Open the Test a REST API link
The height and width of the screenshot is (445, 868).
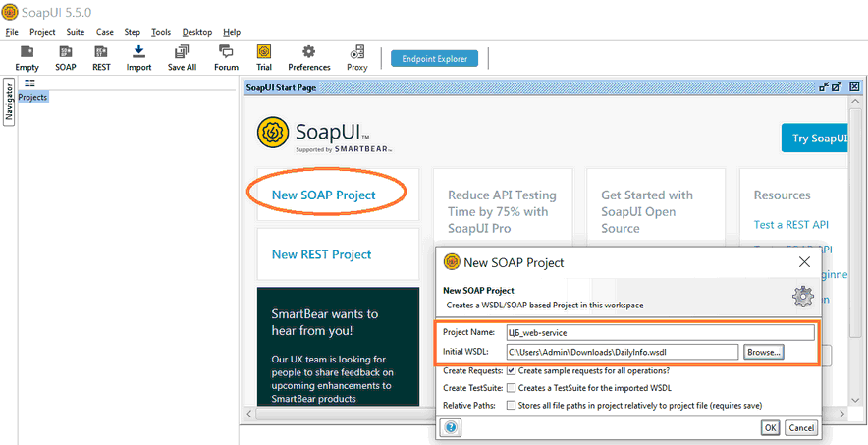pos(791,225)
